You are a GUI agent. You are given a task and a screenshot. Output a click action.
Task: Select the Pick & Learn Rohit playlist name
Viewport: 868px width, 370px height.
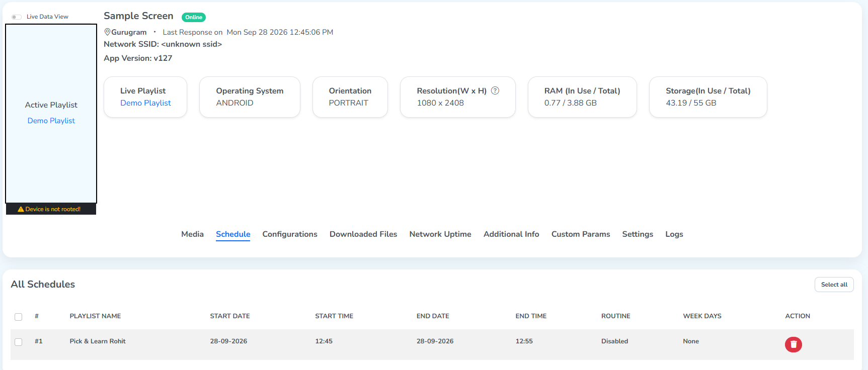[x=98, y=341]
